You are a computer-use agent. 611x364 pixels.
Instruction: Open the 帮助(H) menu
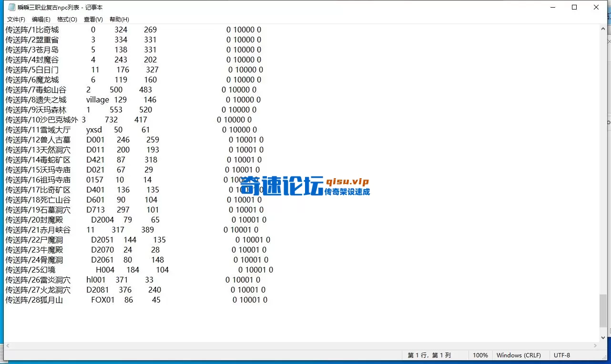[x=119, y=19]
